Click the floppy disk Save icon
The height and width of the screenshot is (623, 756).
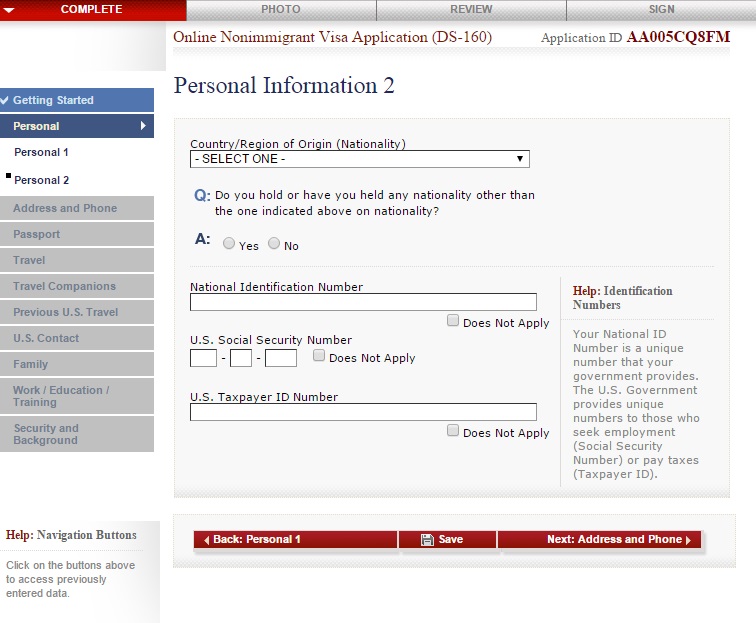tap(427, 540)
